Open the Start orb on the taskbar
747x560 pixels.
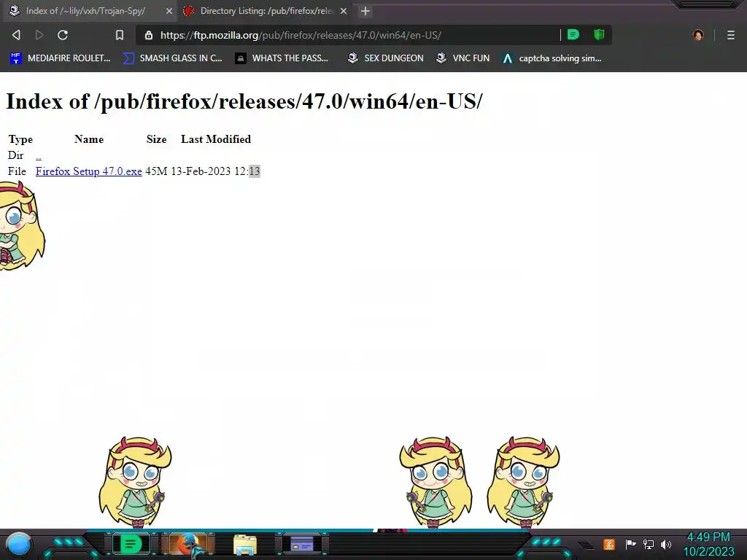(19, 544)
